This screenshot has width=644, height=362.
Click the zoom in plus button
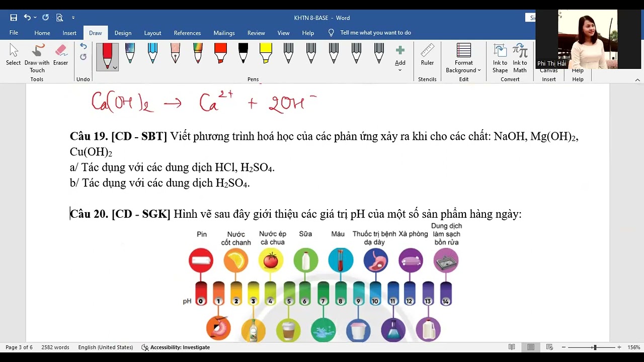point(619,347)
